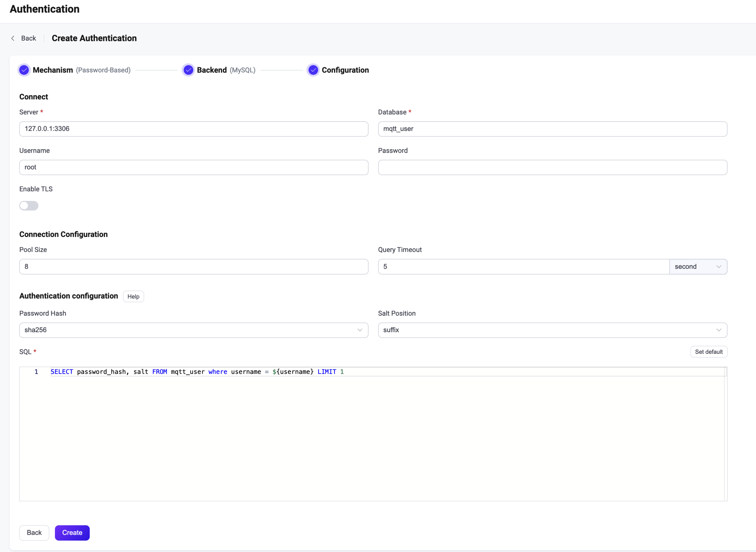Open the Salt Position dropdown showing suffix
The image size is (756, 552).
click(552, 330)
